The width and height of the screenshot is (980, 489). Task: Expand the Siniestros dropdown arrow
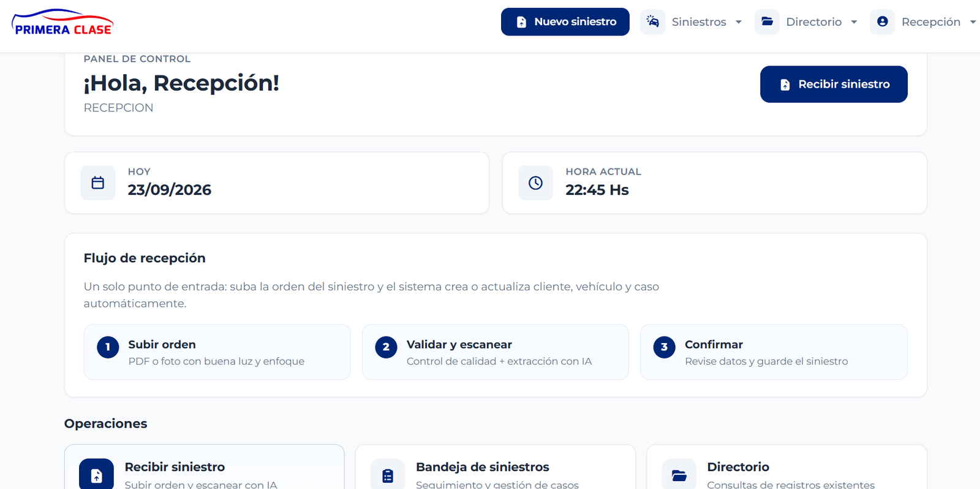coord(739,22)
